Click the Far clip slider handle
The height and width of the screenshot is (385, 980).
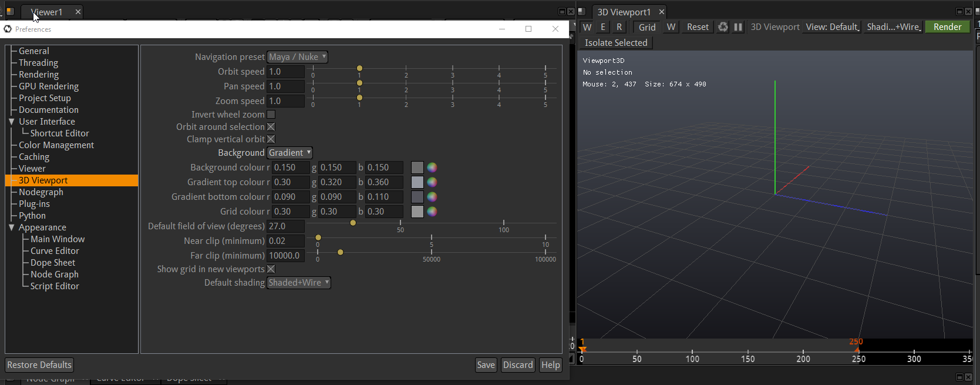[341, 252]
